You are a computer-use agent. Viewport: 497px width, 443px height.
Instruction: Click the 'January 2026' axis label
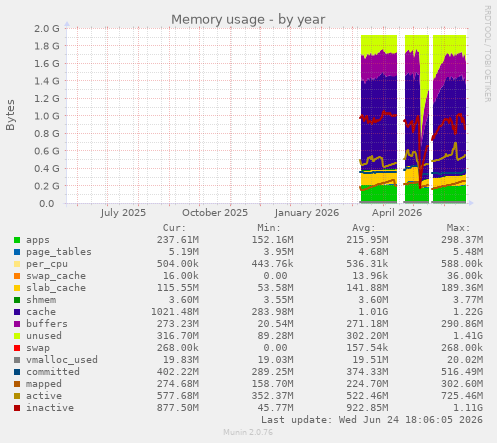(x=306, y=213)
